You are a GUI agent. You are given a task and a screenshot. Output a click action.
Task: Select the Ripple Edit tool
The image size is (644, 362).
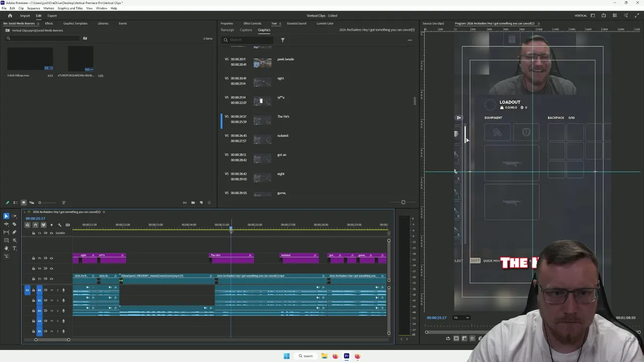point(6,224)
